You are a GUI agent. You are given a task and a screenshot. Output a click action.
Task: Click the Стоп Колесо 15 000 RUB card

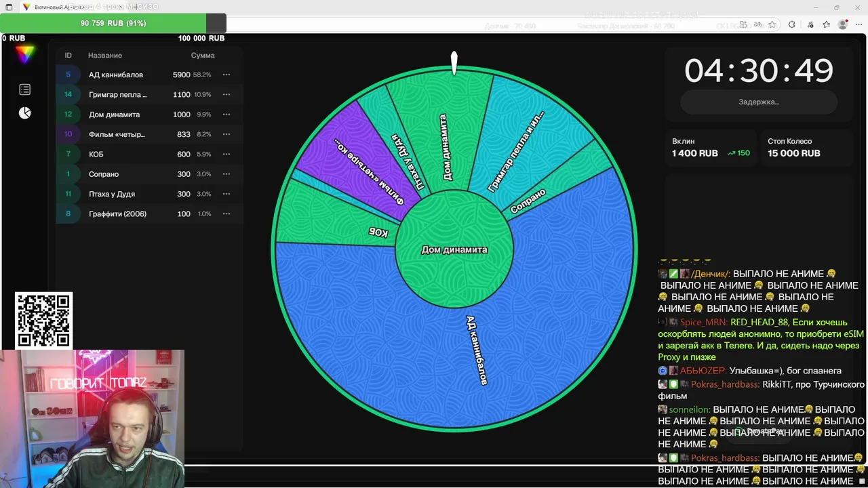pos(806,147)
